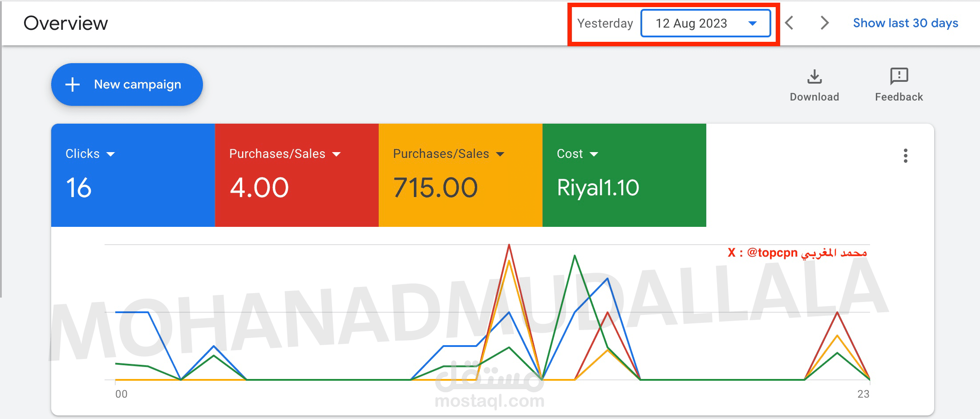Advance to next day with right arrow
Viewport: 980px width, 419px height.
(x=824, y=23)
